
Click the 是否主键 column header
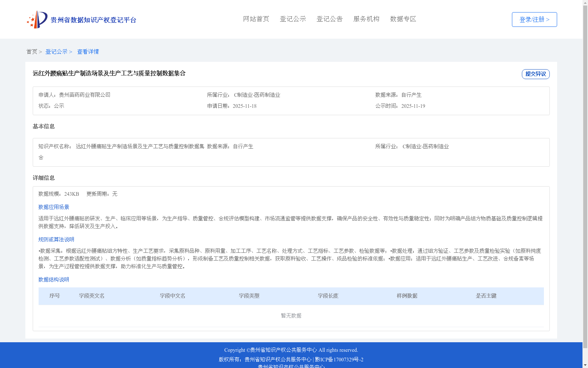486,296
